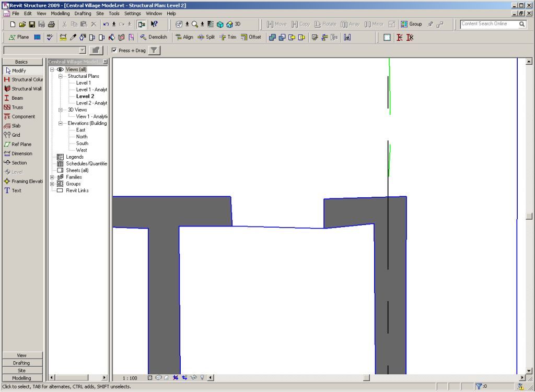Collapse the Structural Plans tree node
535x392 pixels.
pos(61,76)
